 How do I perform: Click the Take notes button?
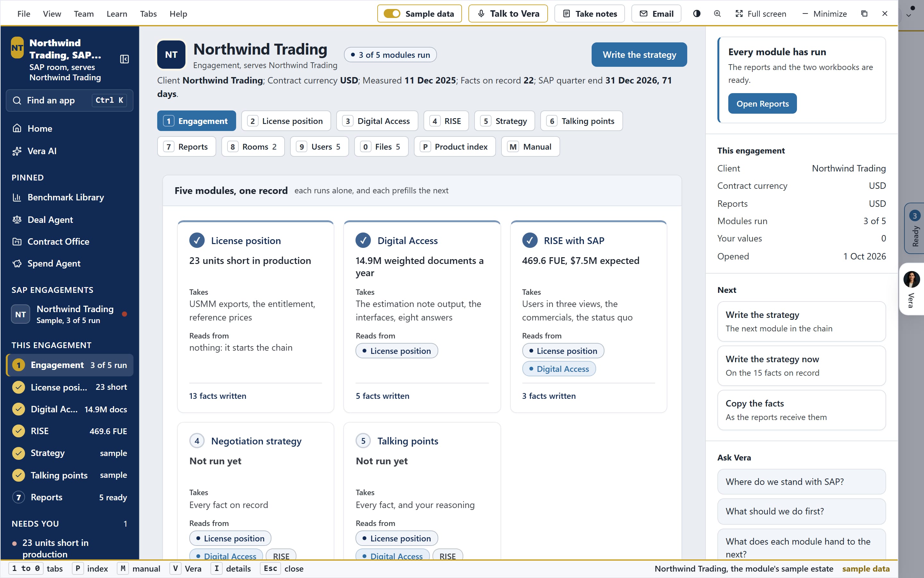[589, 14]
